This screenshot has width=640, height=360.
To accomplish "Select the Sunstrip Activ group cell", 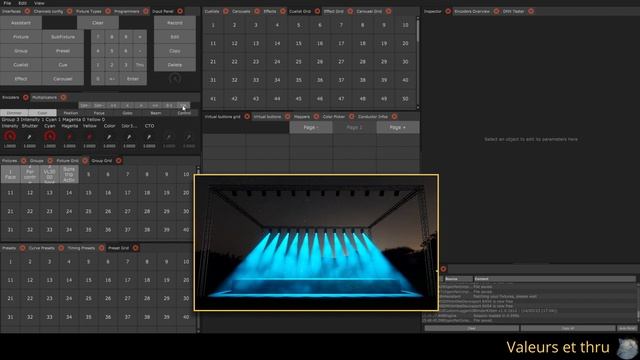I will pyautogui.click(x=69, y=174).
